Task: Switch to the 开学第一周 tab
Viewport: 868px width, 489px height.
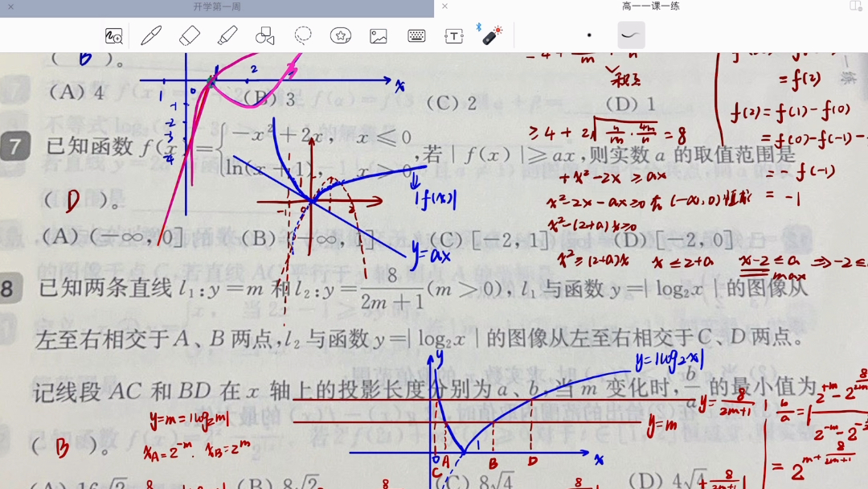Action: pos(217,6)
